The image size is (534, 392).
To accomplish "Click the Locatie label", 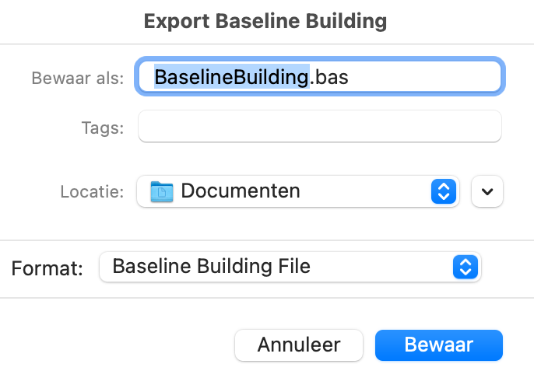I will click(x=92, y=191).
